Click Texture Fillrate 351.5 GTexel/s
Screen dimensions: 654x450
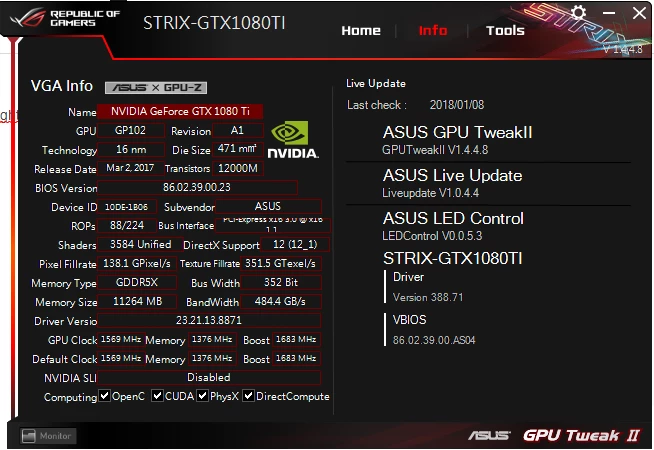(280, 264)
